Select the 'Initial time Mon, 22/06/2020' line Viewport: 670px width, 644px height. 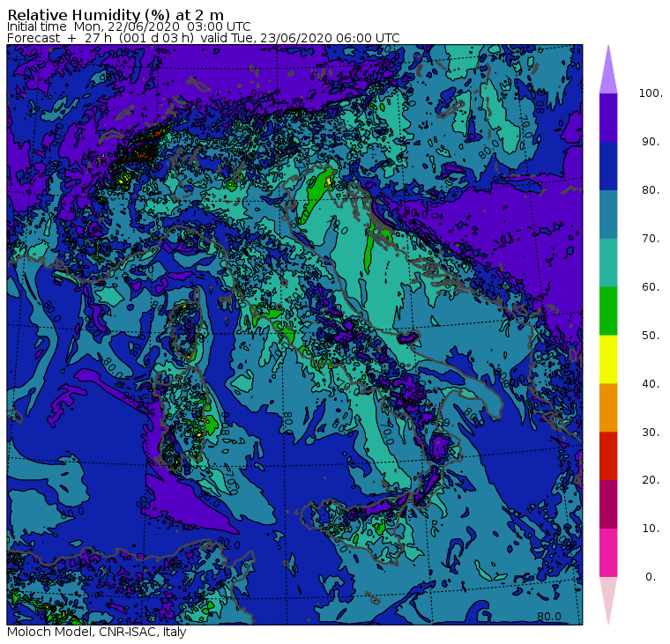click(129, 26)
